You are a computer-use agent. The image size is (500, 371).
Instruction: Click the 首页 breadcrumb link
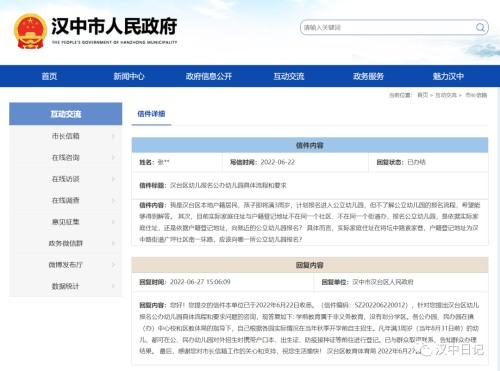(422, 95)
